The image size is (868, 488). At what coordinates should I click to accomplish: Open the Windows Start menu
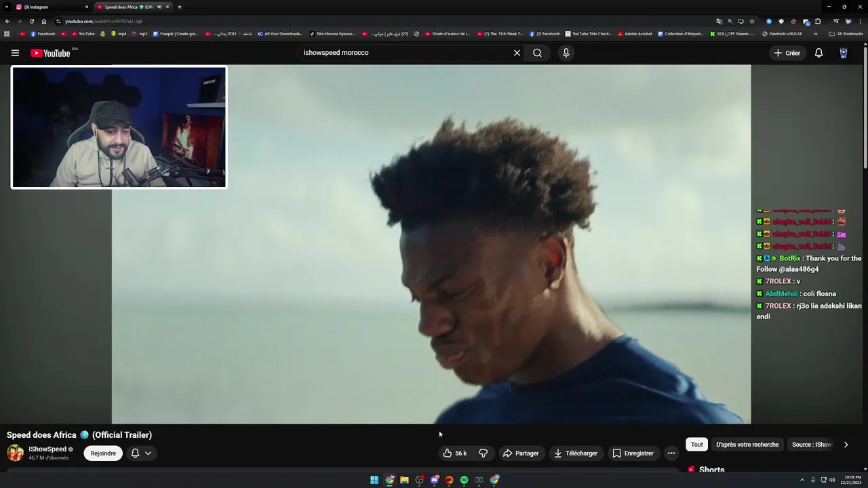(x=374, y=480)
